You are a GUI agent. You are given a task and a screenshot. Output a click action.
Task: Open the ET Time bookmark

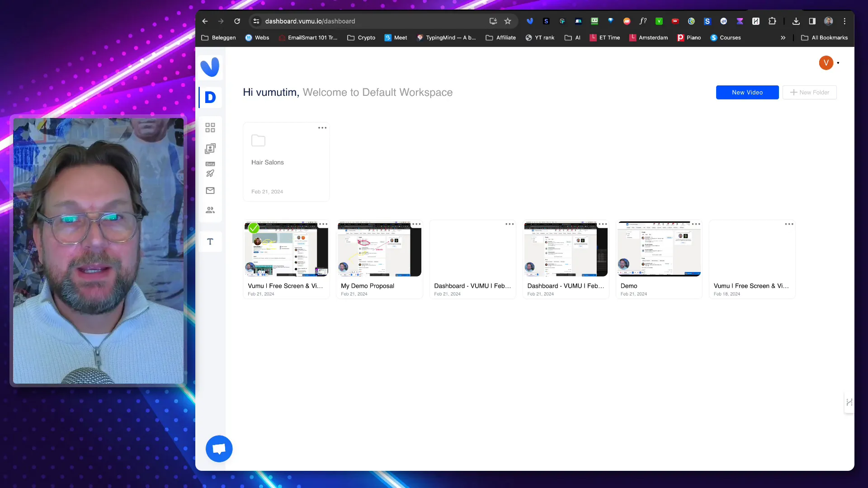point(605,38)
